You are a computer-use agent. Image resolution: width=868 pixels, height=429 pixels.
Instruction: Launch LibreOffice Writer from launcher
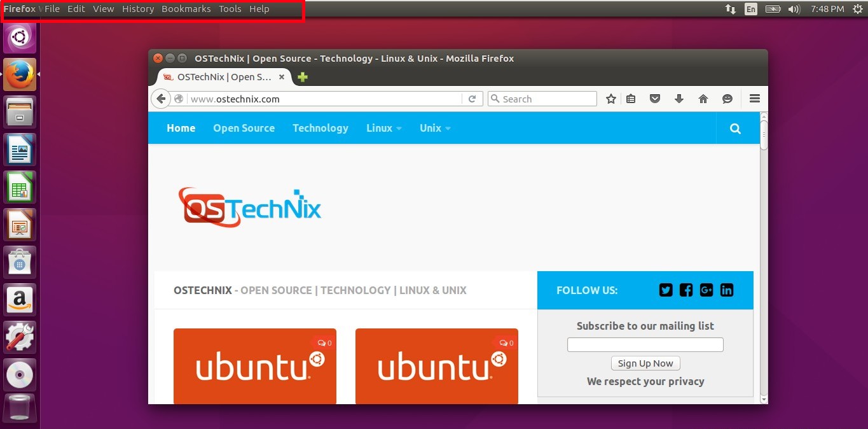[20, 150]
